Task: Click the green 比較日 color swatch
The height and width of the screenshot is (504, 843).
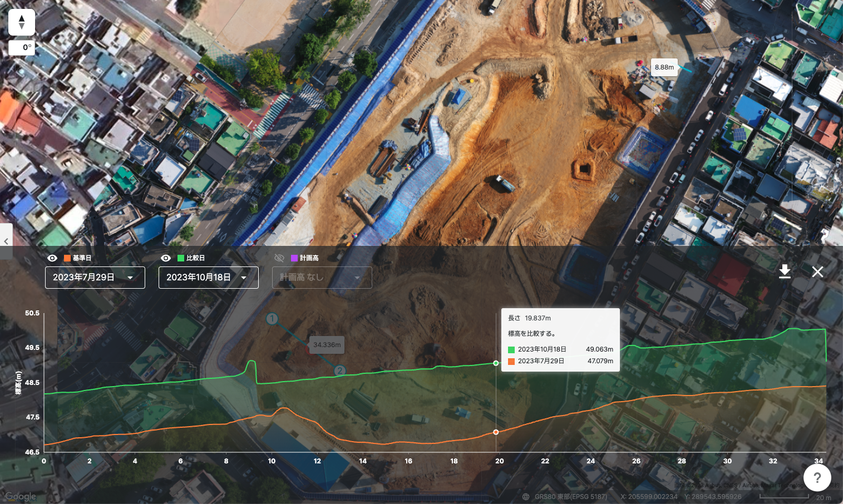Action: pyautogui.click(x=181, y=258)
